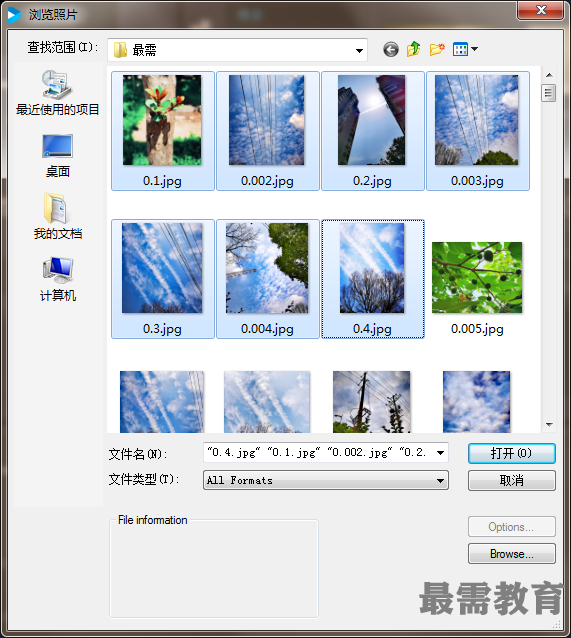
Task: Open My Documents (我的文档) location
Action: click(57, 216)
